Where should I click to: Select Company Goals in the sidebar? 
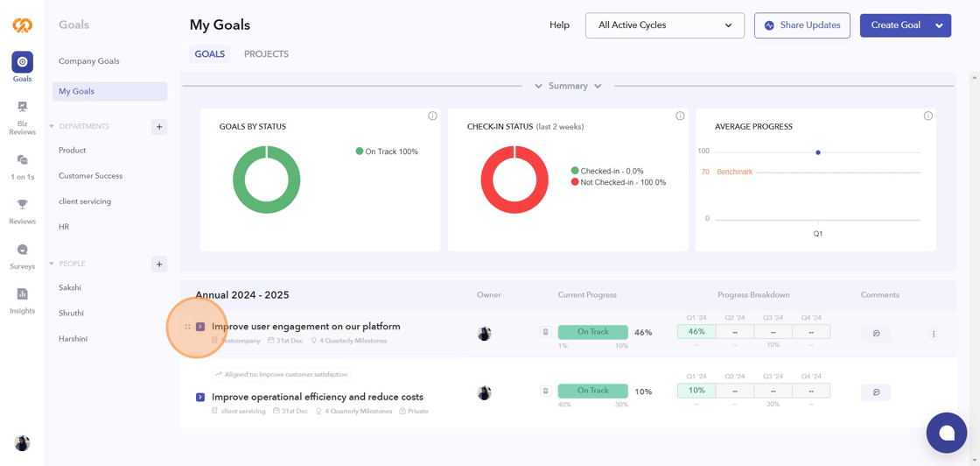[x=88, y=61]
